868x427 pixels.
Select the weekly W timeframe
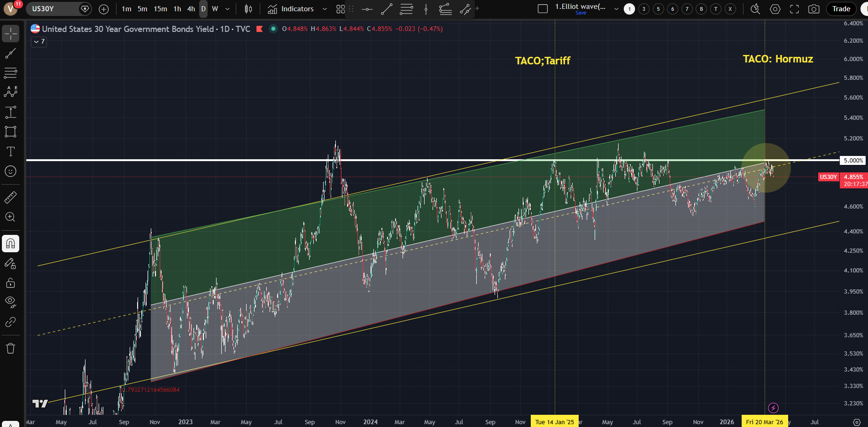[x=215, y=9]
